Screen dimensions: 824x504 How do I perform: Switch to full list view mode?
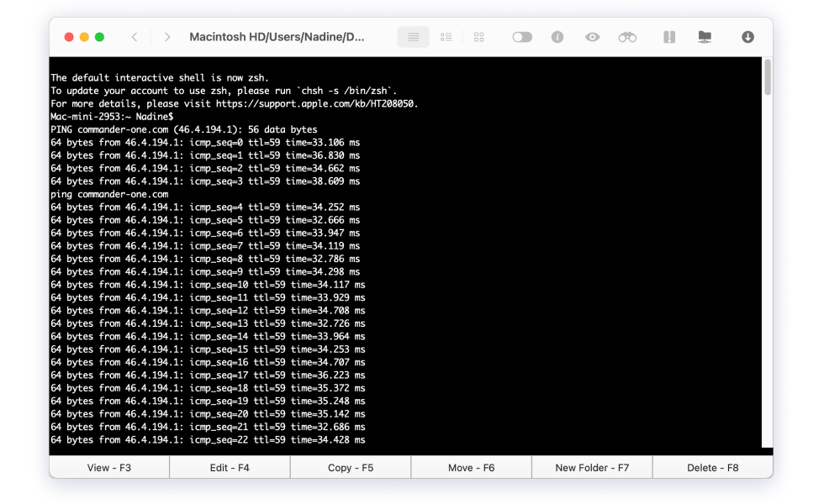tap(413, 37)
